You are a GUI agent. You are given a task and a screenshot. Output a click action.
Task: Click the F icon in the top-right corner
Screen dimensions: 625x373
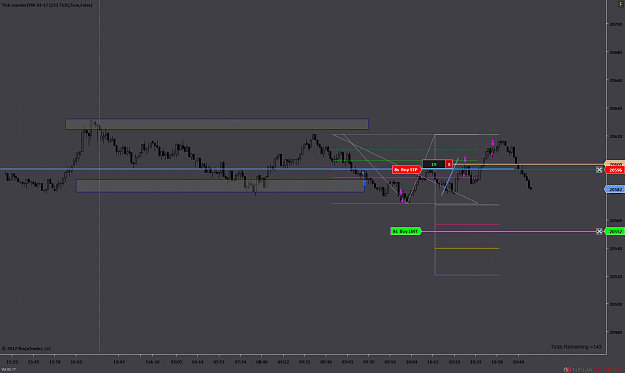(x=621, y=4)
